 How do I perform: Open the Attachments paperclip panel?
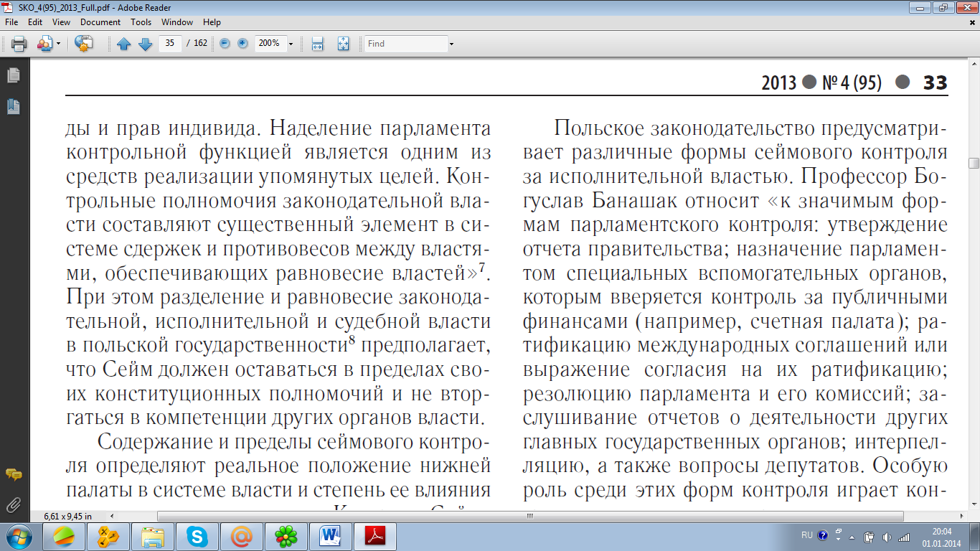pyautogui.click(x=13, y=504)
